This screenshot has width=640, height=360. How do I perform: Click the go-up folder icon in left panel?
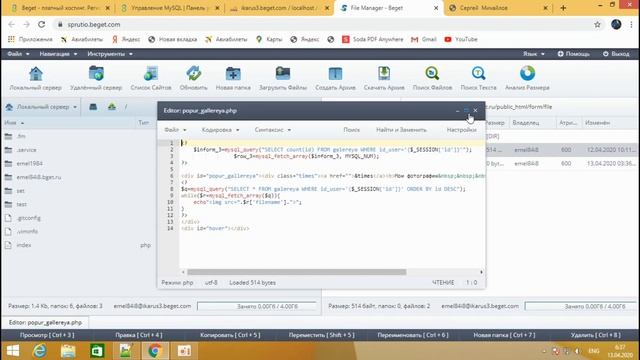(x=112, y=107)
